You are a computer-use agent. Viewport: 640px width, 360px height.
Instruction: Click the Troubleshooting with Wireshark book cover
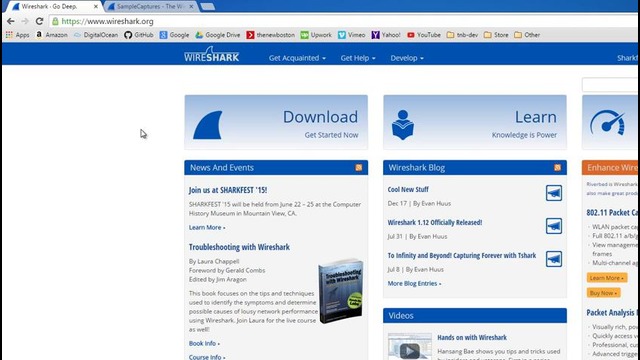[341, 291]
